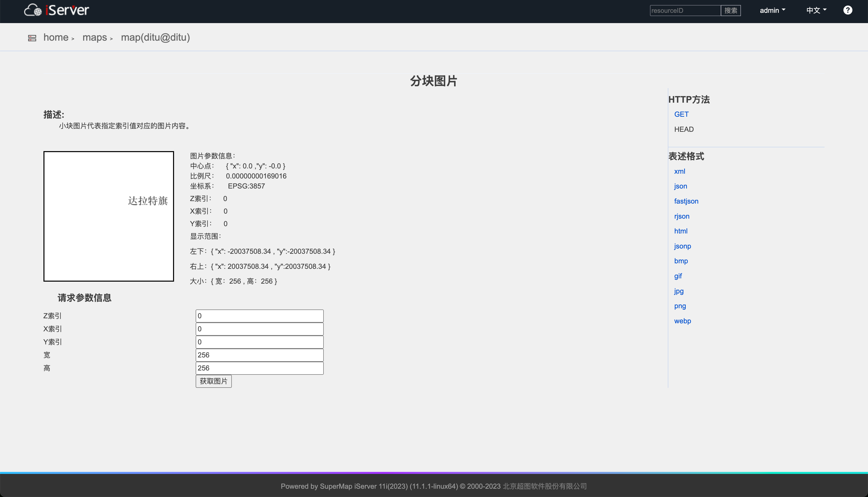Select the GET HTTP method link
Viewport: 868px width, 497px height.
coord(681,114)
